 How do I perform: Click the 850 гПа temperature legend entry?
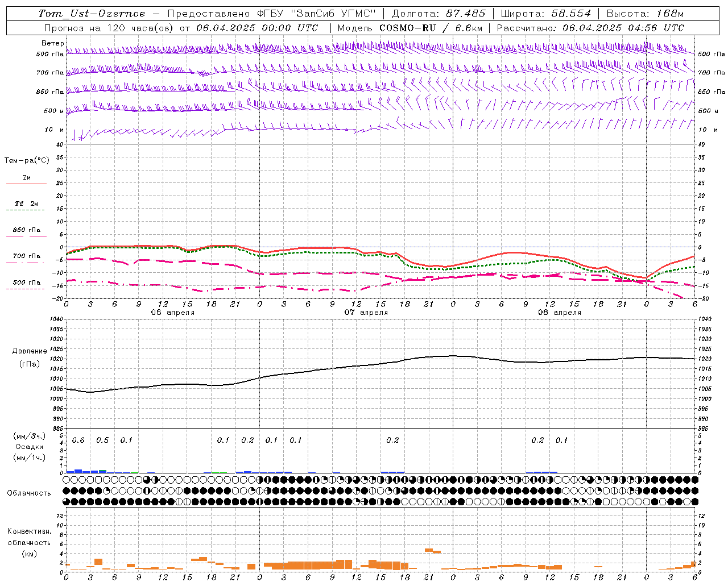26,230
